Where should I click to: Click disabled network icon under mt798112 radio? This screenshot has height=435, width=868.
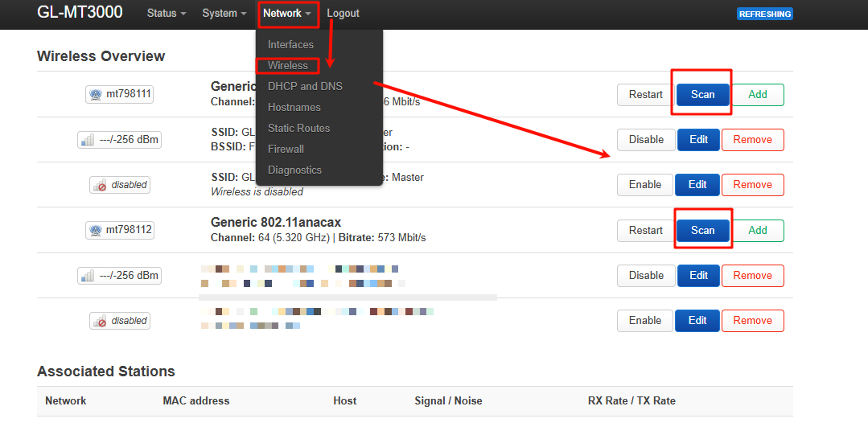100,321
